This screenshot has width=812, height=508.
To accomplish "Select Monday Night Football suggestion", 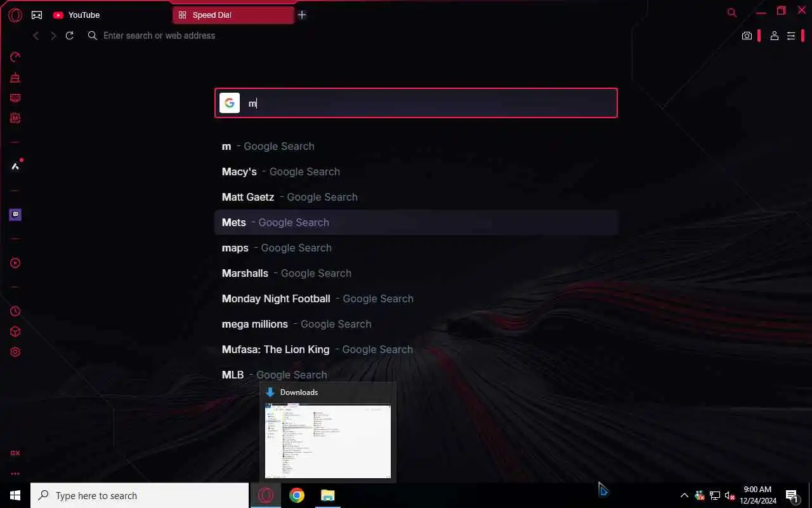I will coord(416,298).
